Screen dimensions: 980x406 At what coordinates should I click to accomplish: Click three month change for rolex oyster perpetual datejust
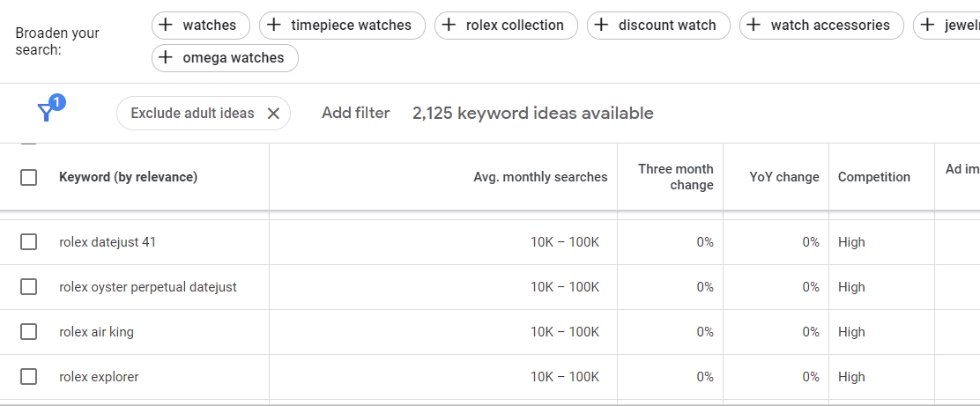[x=705, y=287]
